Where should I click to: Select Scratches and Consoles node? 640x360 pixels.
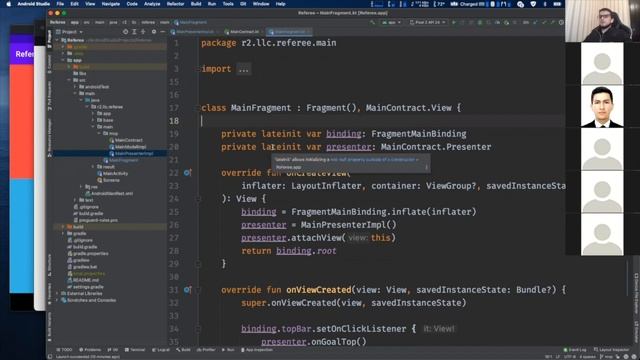click(x=88, y=300)
